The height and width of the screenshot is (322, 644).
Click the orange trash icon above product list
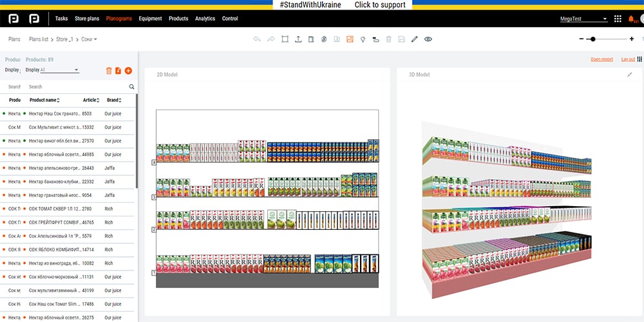(x=109, y=71)
